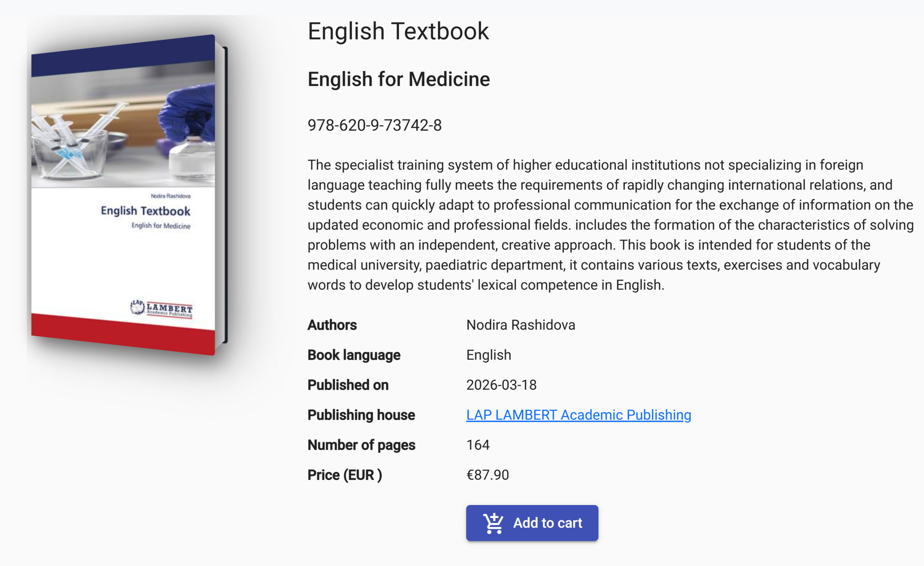Open LAP LAMBERT Academic Publishing link
This screenshot has width=924, height=566.
(578, 415)
